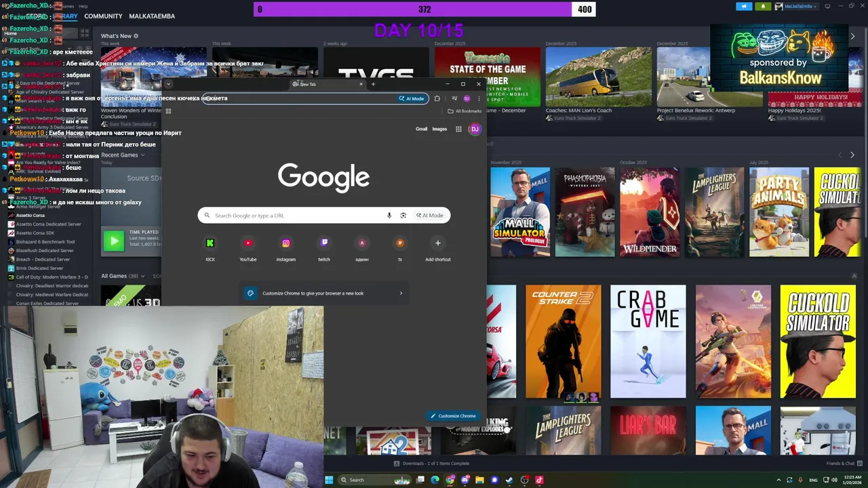Image resolution: width=868 pixels, height=488 pixels.
Task: Show hidden system tray icons chevron
Action: click(778, 480)
